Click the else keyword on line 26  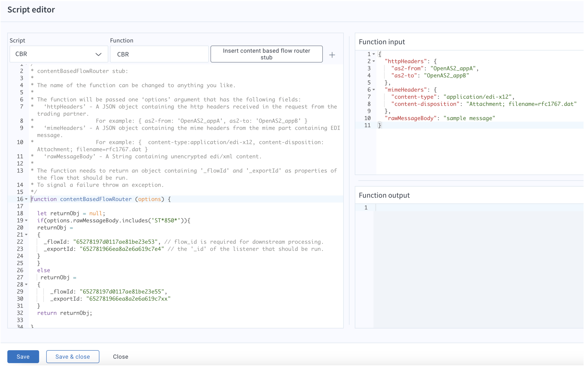pyautogui.click(x=44, y=270)
